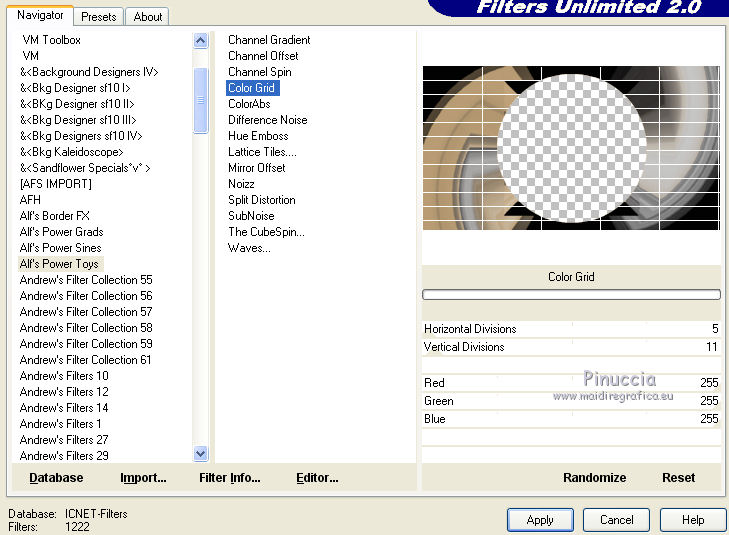
Task: Select the [AFS IMPORT] category
Action: (x=55, y=184)
